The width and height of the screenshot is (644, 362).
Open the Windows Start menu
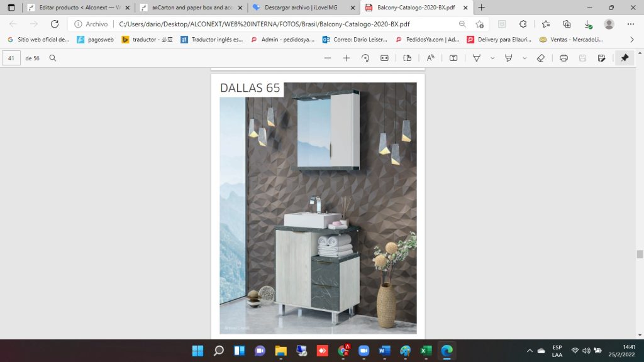pyautogui.click(x=197, y=351)
